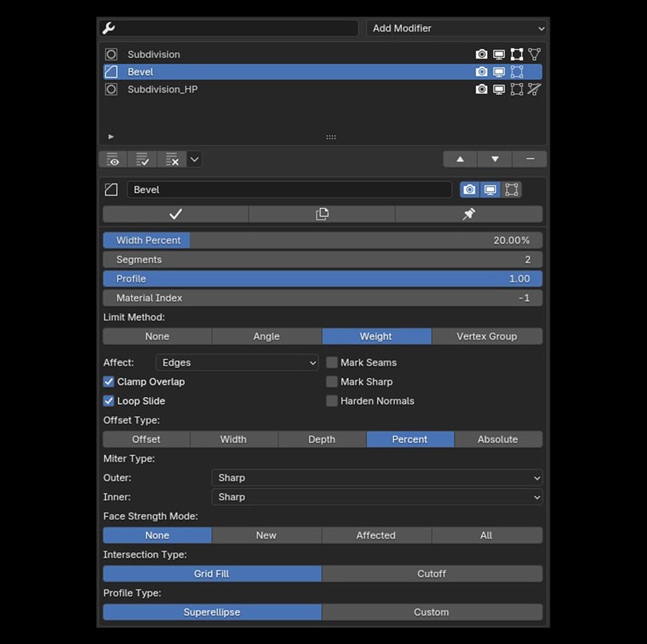Click the pin modifier icon
The height and width of the screenshot is (644, 647).
tap(468, 214)
